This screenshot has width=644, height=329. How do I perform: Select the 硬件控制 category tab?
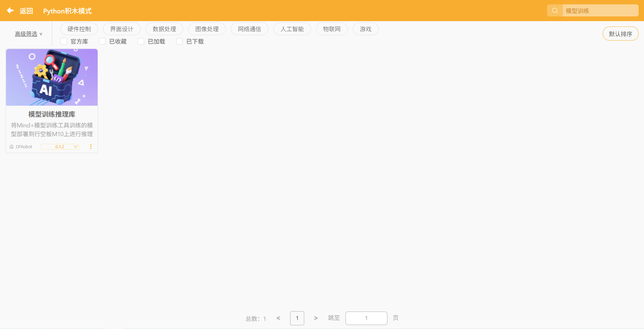(x=79, y=29)
